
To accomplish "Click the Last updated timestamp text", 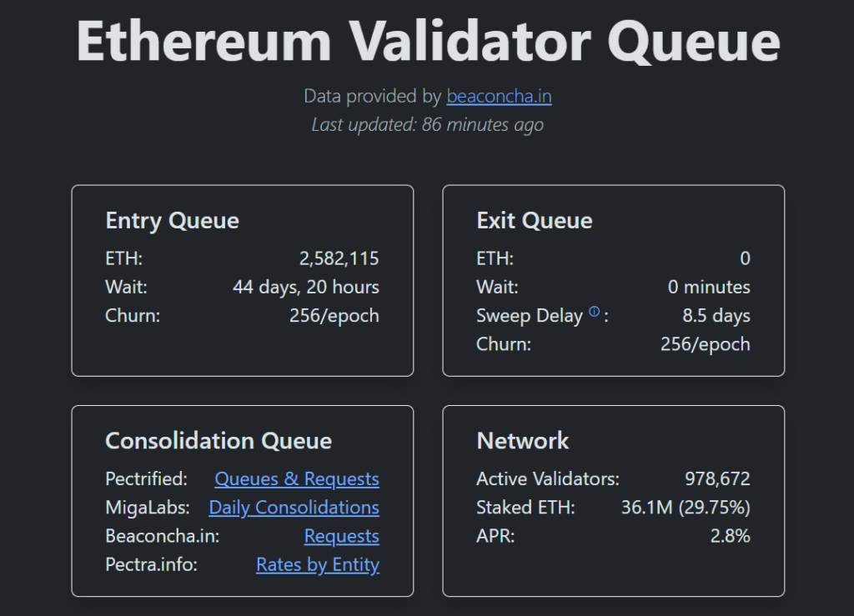I will pyautogui.click(x=427, y=125).
